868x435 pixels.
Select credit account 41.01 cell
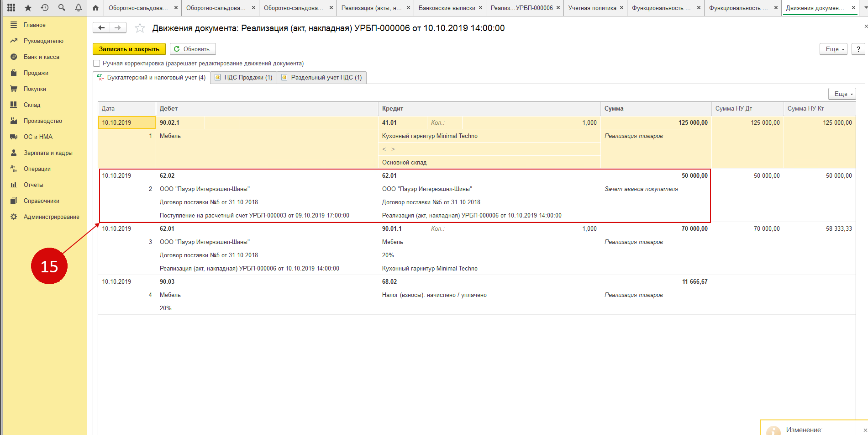coord(403,122)
